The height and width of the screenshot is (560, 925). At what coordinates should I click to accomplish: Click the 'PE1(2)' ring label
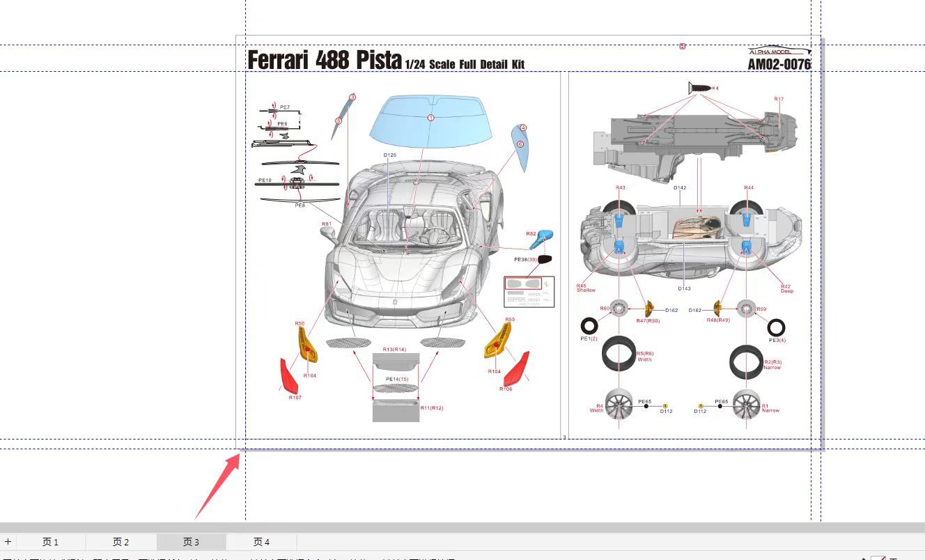coord(589,339)
